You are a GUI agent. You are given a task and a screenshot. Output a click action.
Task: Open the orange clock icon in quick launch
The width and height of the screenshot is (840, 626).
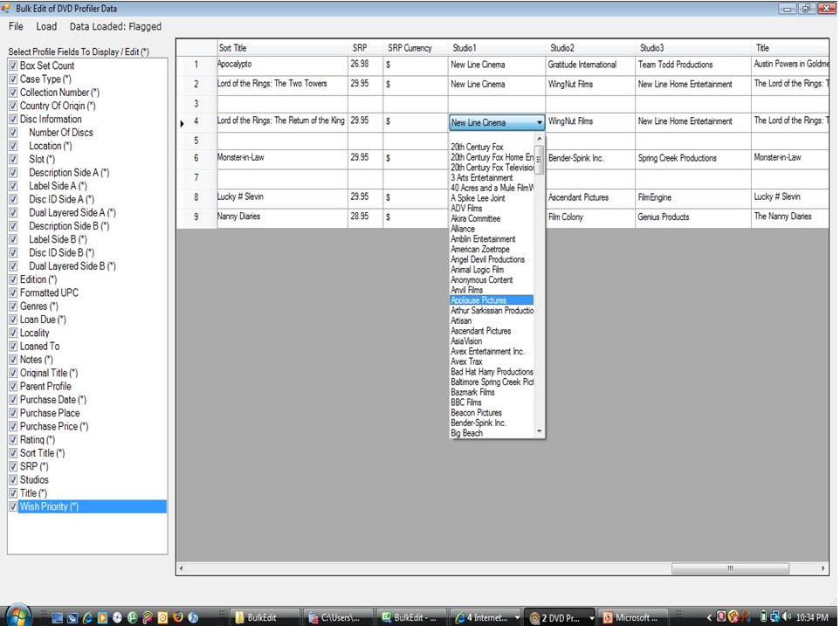pyautogui.click(x=163, y=617)
